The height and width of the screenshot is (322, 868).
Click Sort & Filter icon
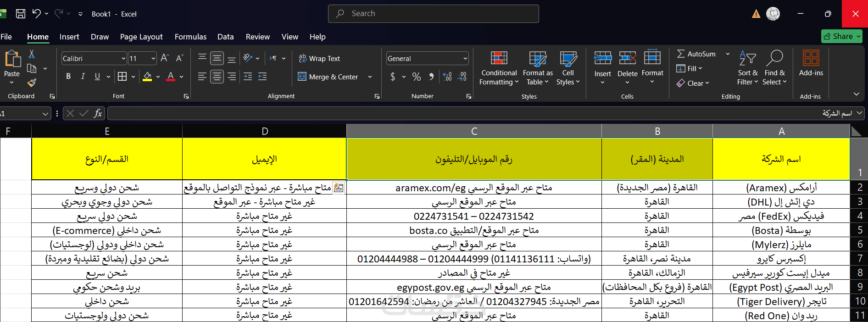click(x=747, y=58)
